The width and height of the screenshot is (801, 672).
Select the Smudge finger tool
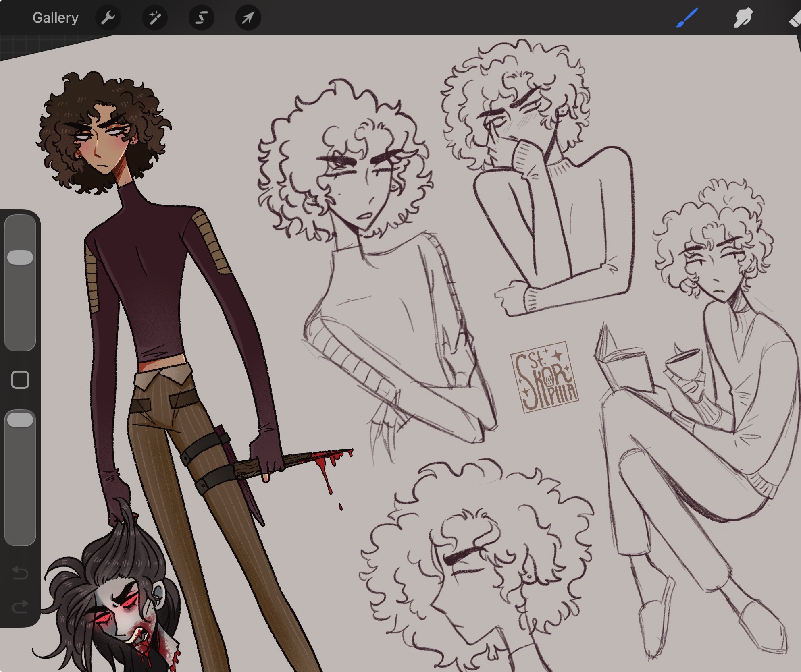tap(743, 18)
